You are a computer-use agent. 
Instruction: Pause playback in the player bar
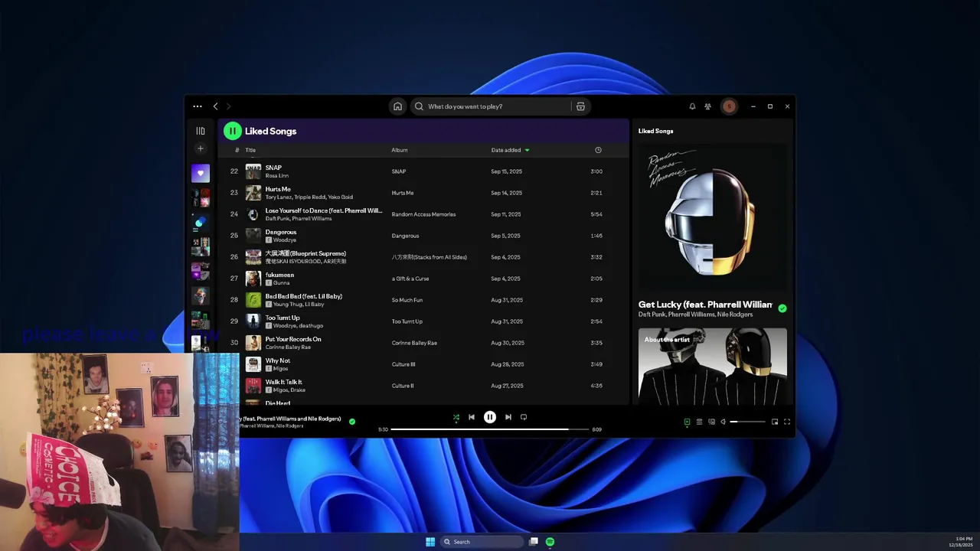click(x=490, y=417)
